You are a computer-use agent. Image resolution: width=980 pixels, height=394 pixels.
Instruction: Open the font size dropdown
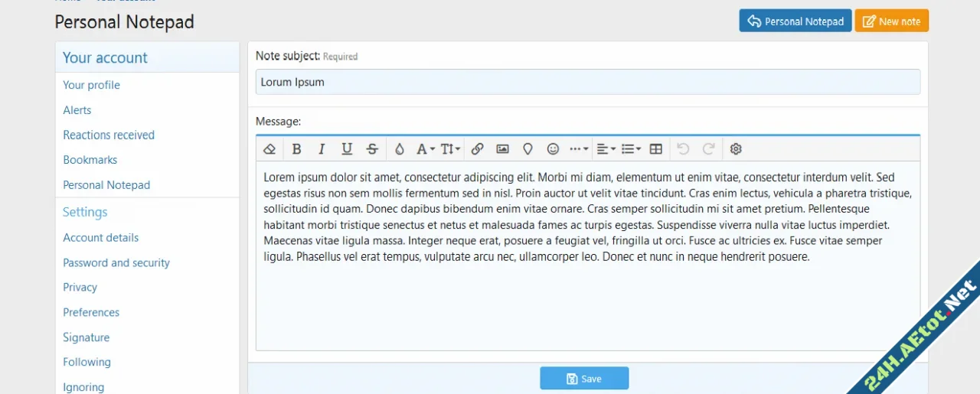pos(450,149)
